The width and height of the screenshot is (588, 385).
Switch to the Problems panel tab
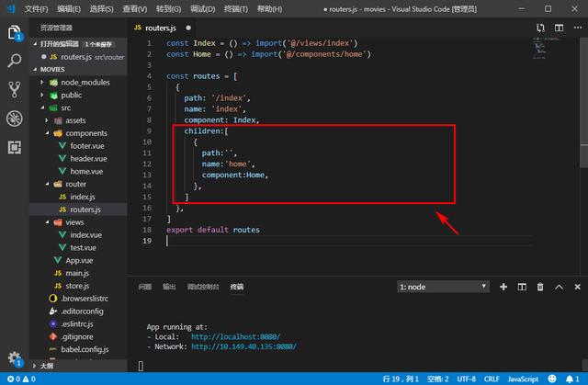(x=145, y=287)
